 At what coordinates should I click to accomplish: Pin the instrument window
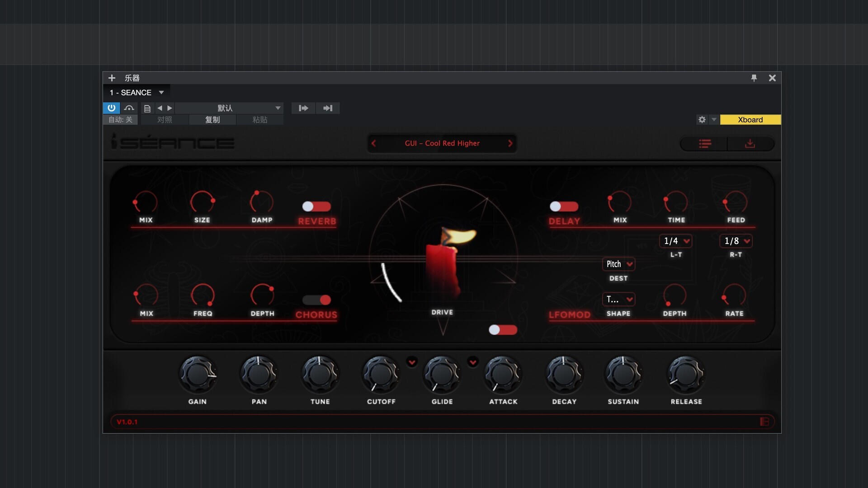tap(754, 78)
